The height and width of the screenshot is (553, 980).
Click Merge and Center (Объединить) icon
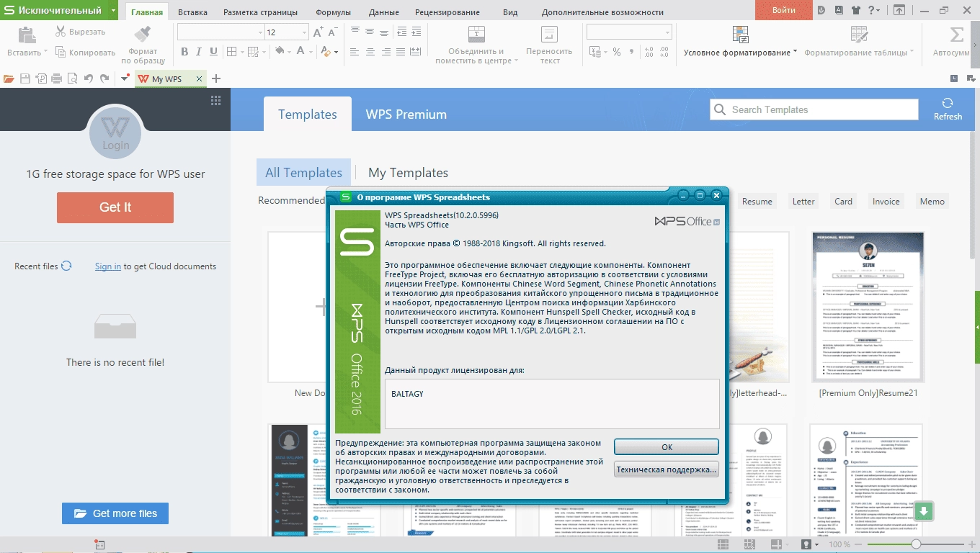coord(477,35)
